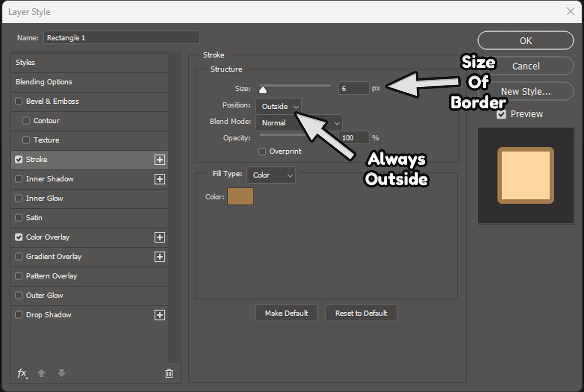Image resolution: width=584 pixels, height=392 pixels.
Task: Click the plus icon next to Drop Shadow
Action: (x=160, y=315)
